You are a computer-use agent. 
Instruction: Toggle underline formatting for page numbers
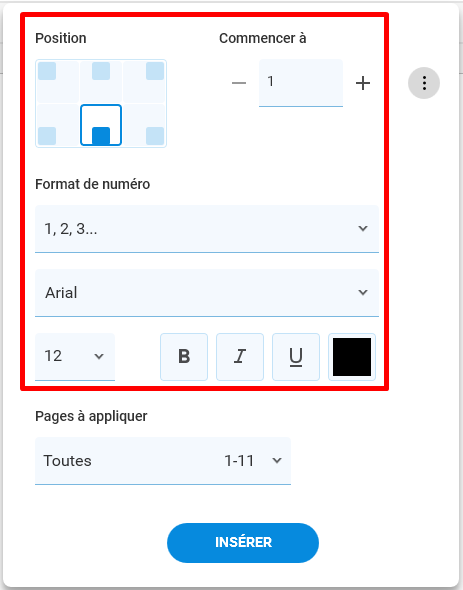(296, 357)
